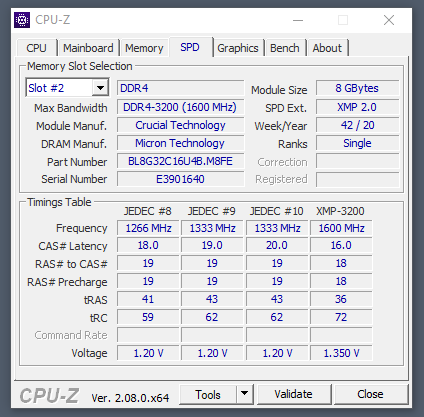424x417 pixels.
Task: Click the Micron Technology DRAM manufacturer value
Action: click(x=181, y=143)
